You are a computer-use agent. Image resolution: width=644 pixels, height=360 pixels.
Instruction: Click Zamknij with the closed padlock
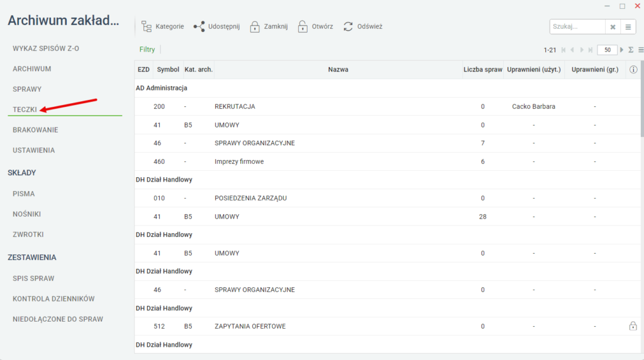269,26
